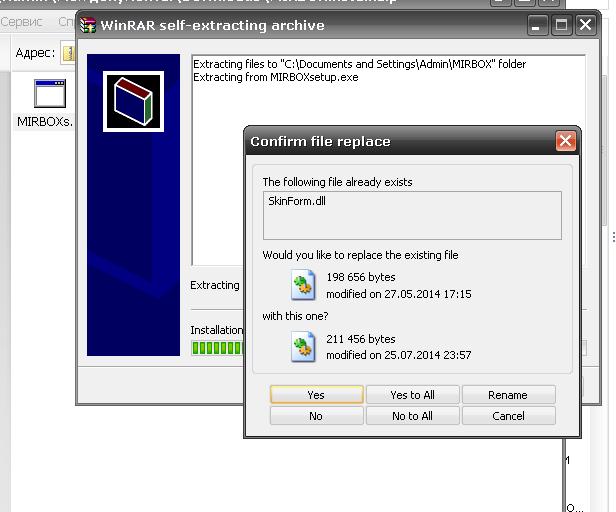Open the Сервис menu in Explorer
The width and height of the screenshot is (616, 512).
click(21, 22)
